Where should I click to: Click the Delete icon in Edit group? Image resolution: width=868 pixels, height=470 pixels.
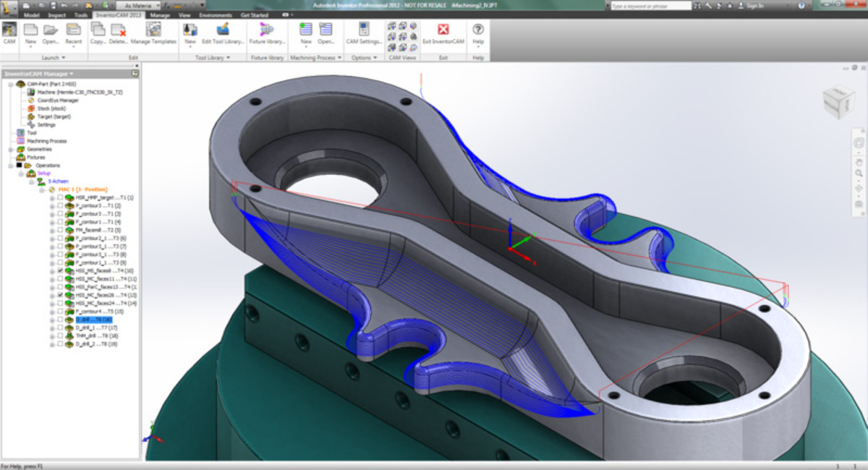(119, 34)
